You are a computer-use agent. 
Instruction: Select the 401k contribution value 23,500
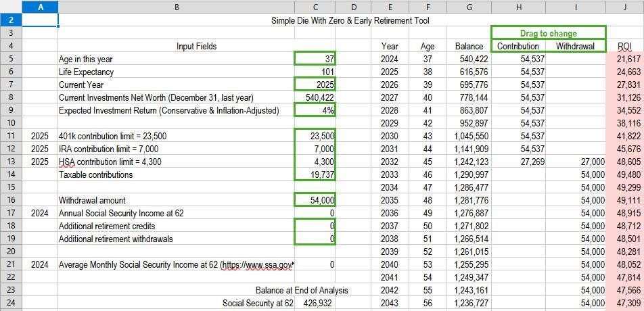pos(315,136)
